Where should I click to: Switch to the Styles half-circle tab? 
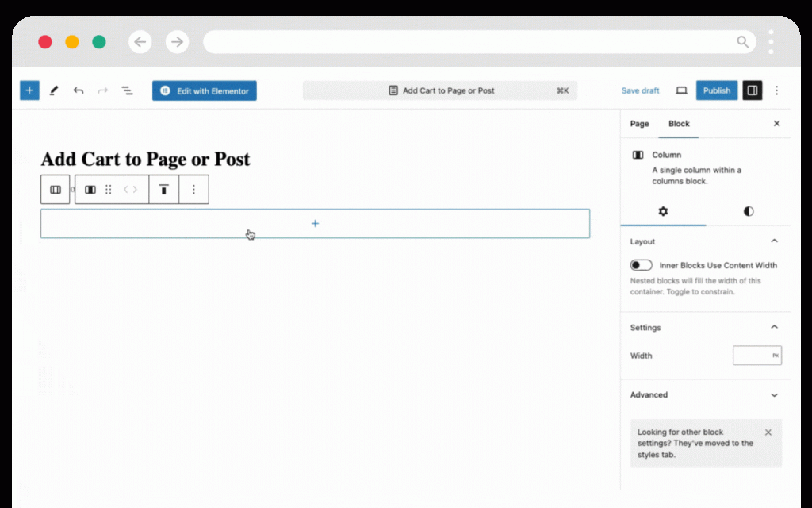coord(749,211)
